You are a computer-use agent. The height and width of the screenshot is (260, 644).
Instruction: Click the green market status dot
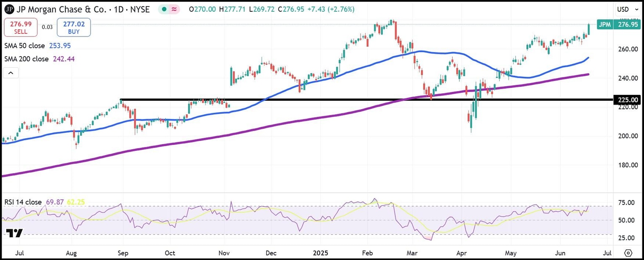[165, 9]
